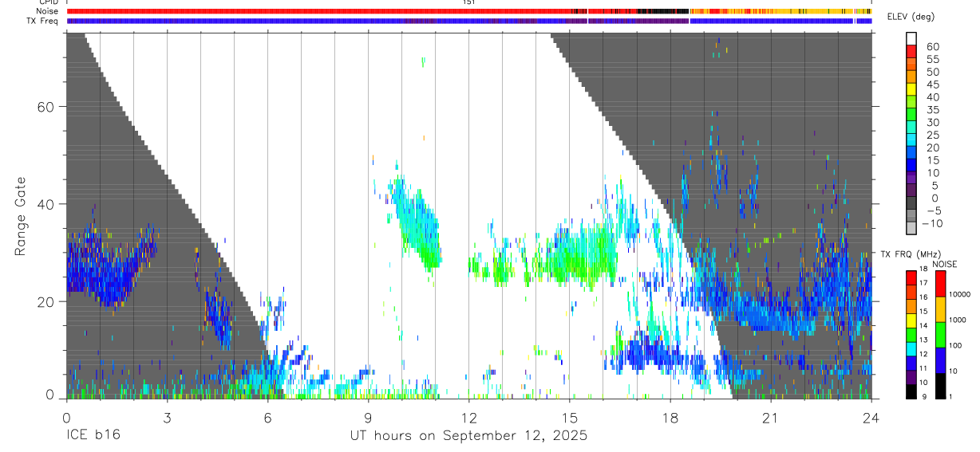Click the Noise strip above the plot
980x452 pixels.
pos(469,11)
